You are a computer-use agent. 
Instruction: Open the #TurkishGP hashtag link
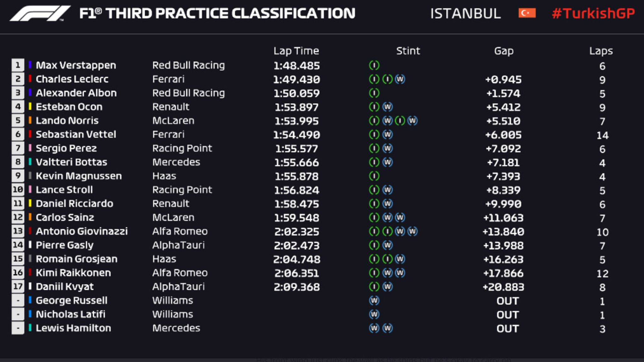click(593, 14)
